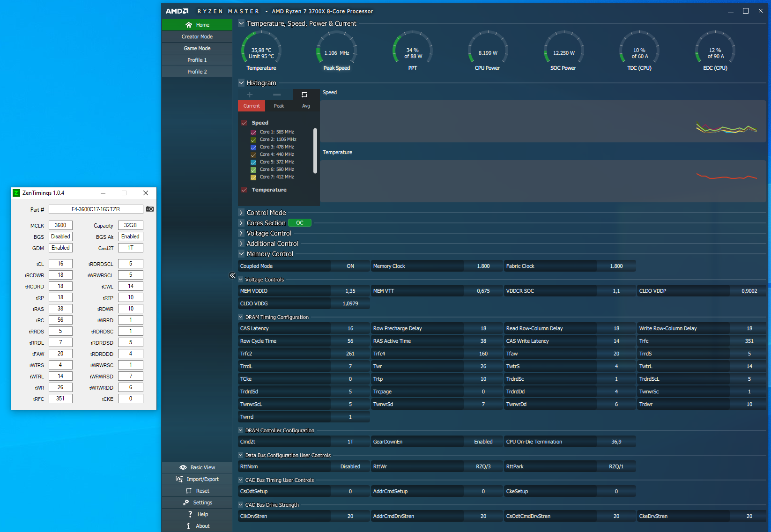Collapse DRAM Timing Configuration subsection
Viewport: 771px width, 532px height.
click(241, 317)
